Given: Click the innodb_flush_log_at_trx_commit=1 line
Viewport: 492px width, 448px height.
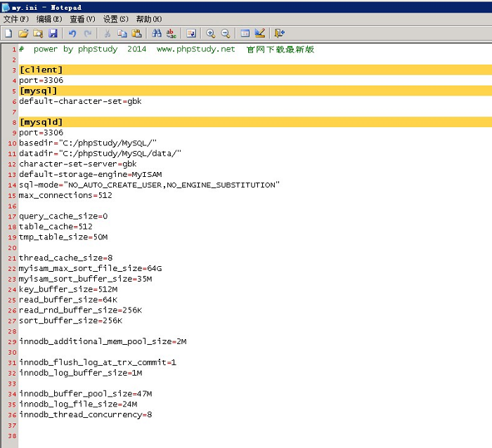Looking at the screenshot, I should [98, 363].
